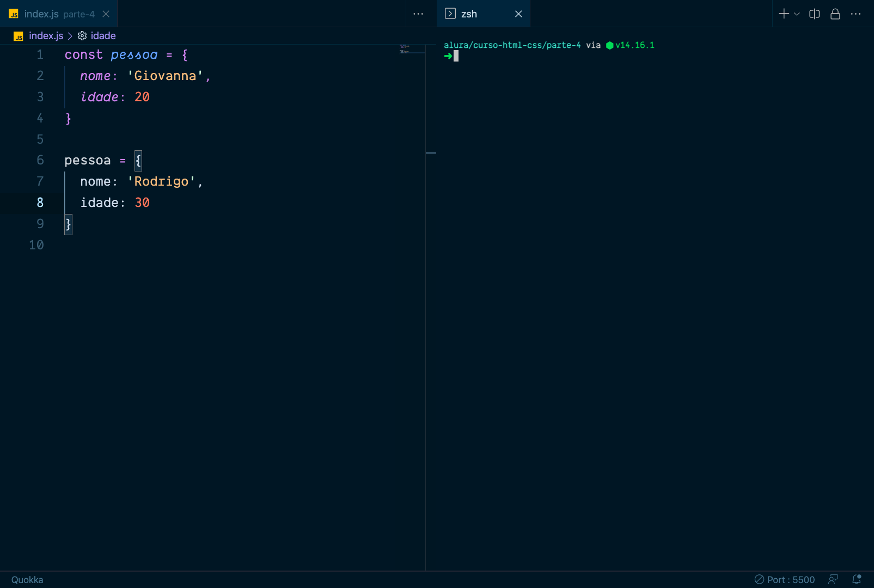This screenshot has width=874, height=588.
Task: Open terminal panel ellipsis menu
Action: tap(856, 14)
